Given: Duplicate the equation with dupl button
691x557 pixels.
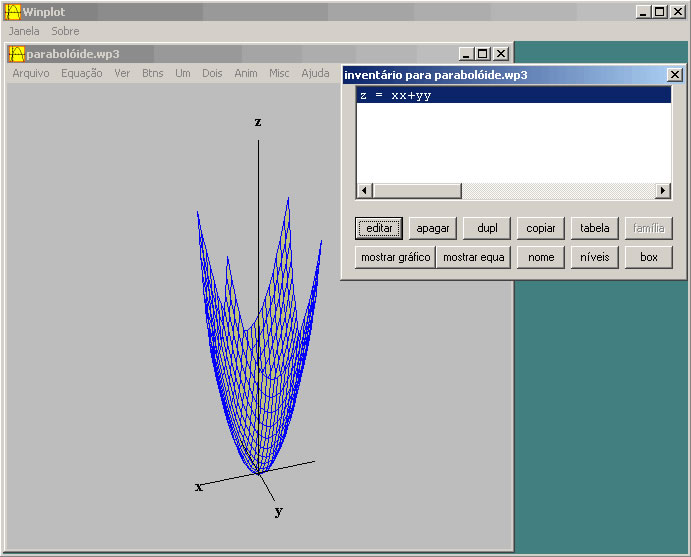Looking at the screenshot, I should 487,228.
